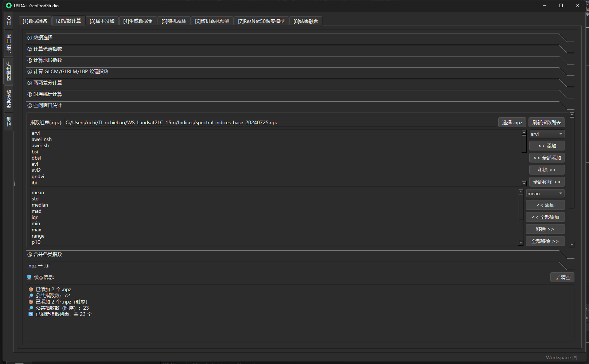589x364 pixels.
Task: Expand the ④ 计算 GLCM/GLRLM/LBP 纹理指数 section
Action: [71, 71]
